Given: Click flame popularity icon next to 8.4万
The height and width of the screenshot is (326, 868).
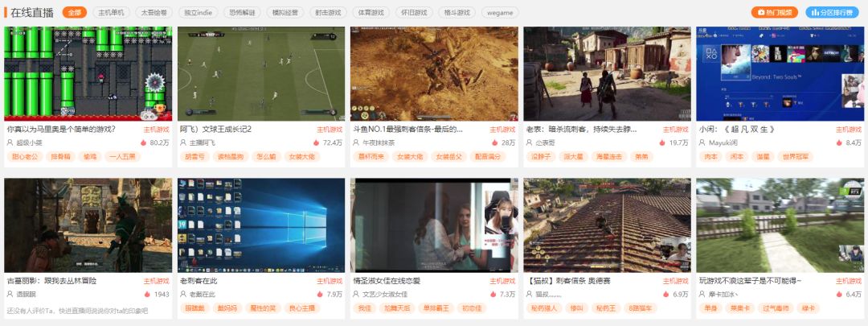Looking at the screenshot, I should [839, 142].
